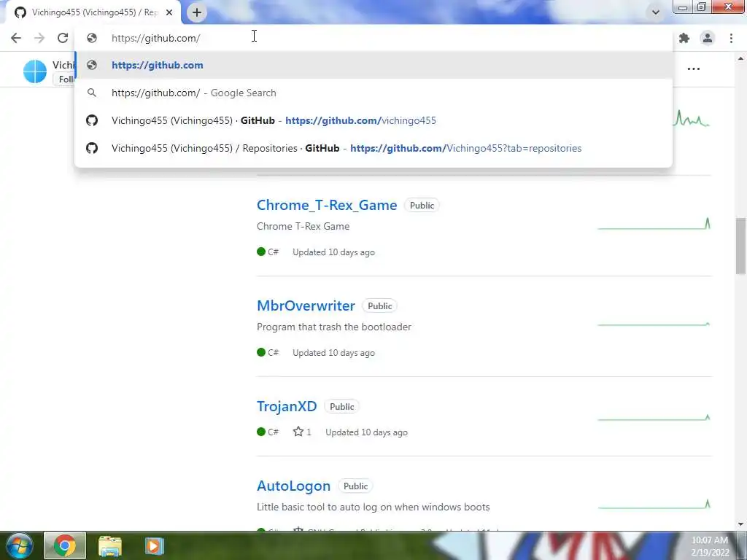Click the AutoLogon description about windows boots
The width and height of the screenshot is (747, 560).
373,507
